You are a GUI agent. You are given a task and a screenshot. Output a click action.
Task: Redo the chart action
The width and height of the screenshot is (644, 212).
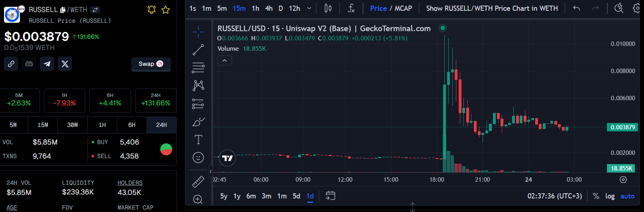pos(595,8)
